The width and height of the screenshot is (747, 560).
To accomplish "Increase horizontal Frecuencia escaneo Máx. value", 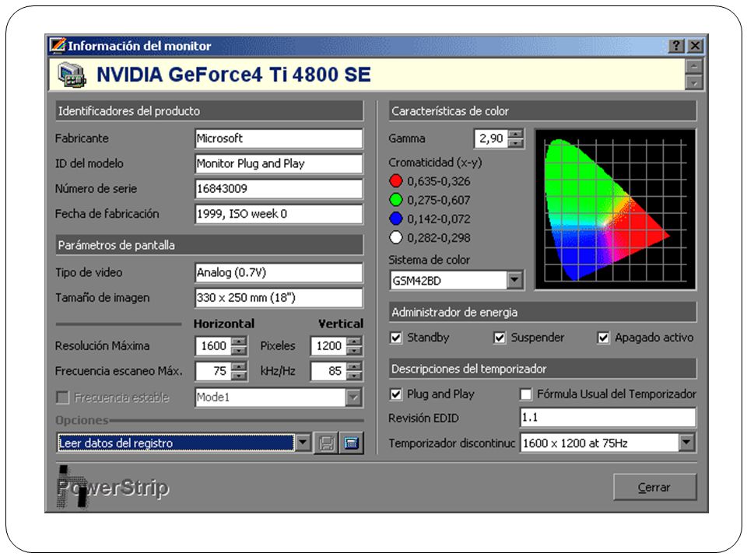I will (239, 366).
